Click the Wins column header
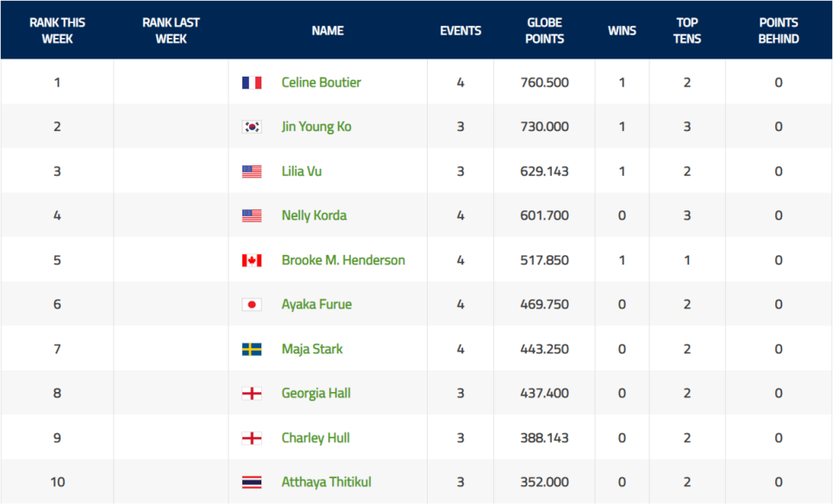 coord(622,30)
